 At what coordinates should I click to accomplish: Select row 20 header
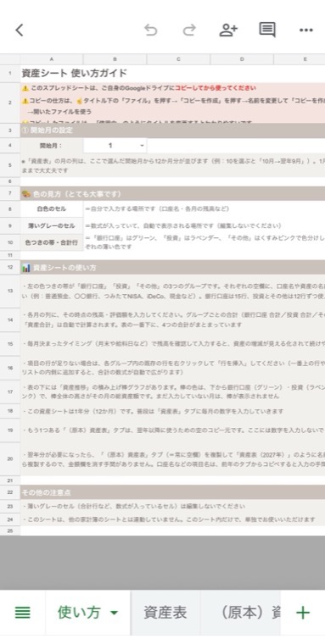[10, 458]
